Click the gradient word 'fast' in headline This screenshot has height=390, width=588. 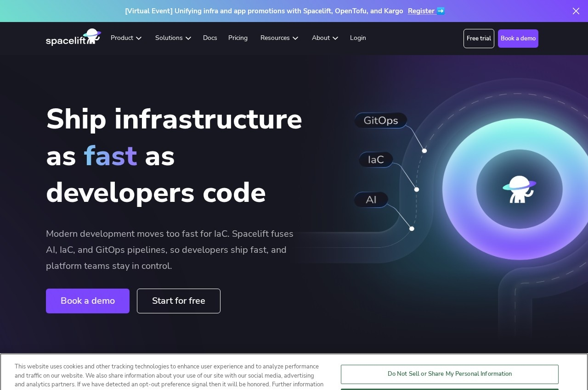click(110, 156)
